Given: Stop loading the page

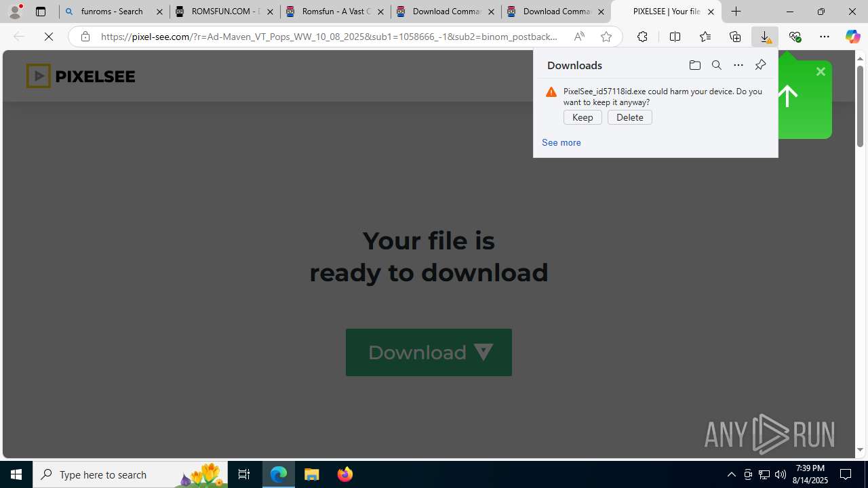Looking at the screenshot, I should coord(49,37).
